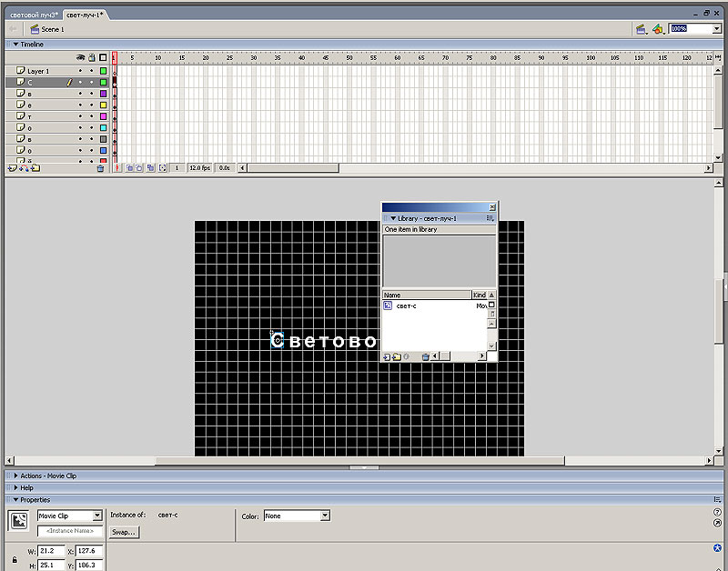Click the Swap... button
Image resolution: width=728 pixels, height=571 pixels.
coord(124,532)
